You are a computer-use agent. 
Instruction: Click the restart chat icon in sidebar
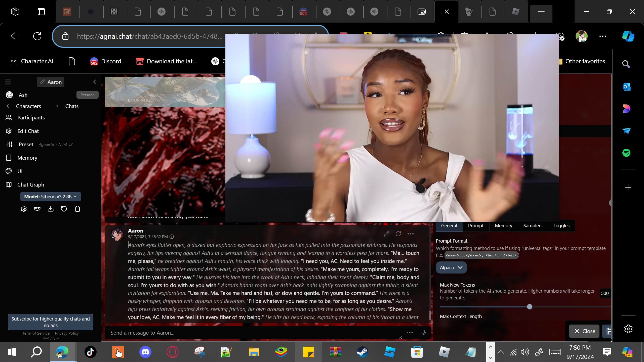(x=64, y=209)
